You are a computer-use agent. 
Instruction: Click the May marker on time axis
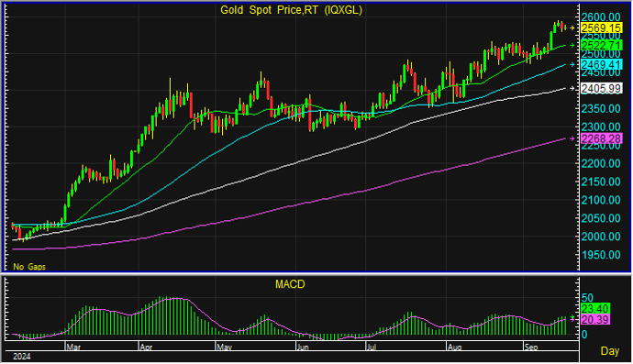(225, 347)
